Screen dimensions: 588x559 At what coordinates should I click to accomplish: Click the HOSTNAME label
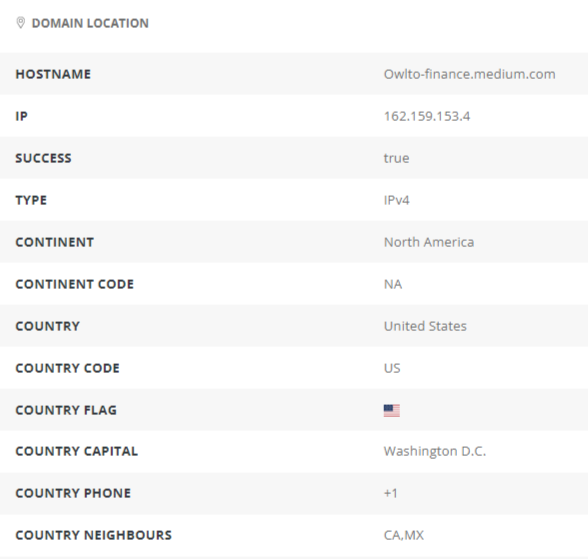(x=53, y=74)
